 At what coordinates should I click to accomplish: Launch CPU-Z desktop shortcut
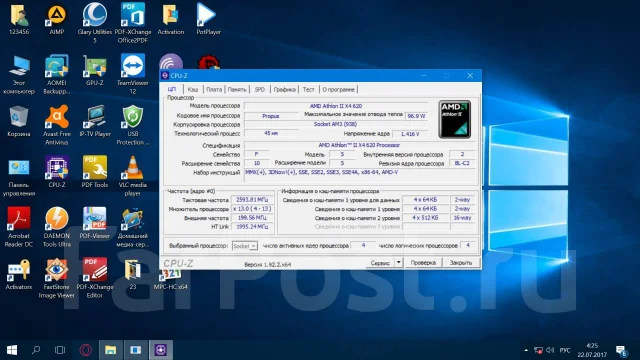pyautogui.click(x=57, y=173)
